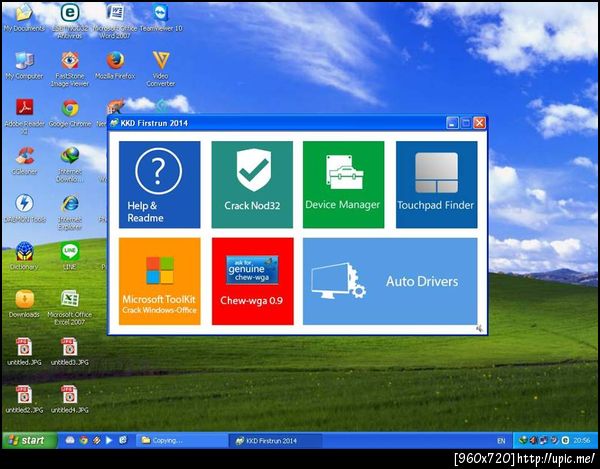Switch to the Copying... taskbar button
This screenshot has height=469, width=600.
(x=182, y=440)
